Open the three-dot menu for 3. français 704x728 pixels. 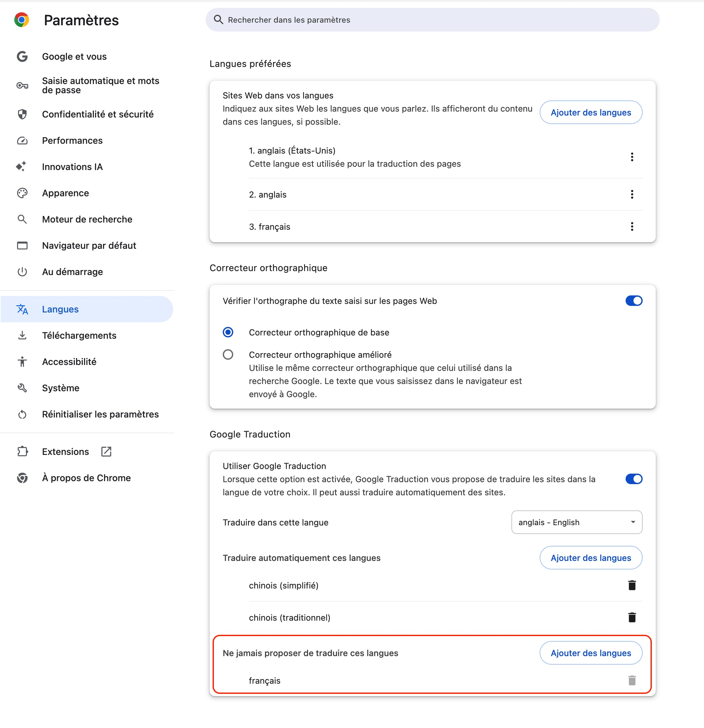[x=632, y=226]
